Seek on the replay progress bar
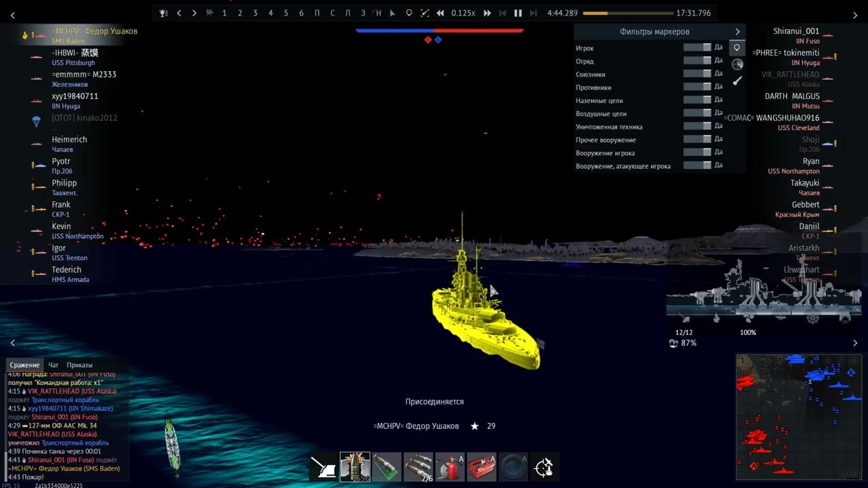 click(x=627, y=13)
